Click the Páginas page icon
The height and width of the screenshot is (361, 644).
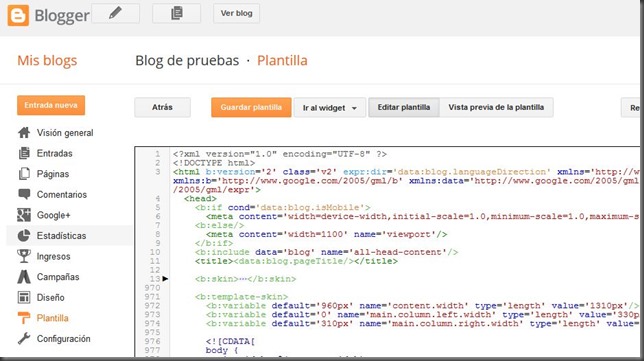click(x=24, y=174)
